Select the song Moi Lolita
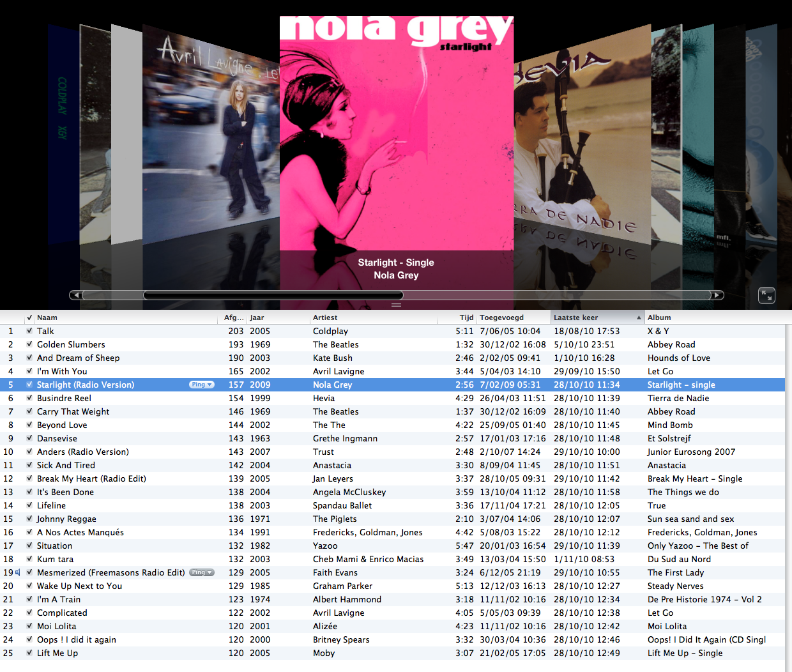This screenshot has width=792, height=672. tap(56, 626)
